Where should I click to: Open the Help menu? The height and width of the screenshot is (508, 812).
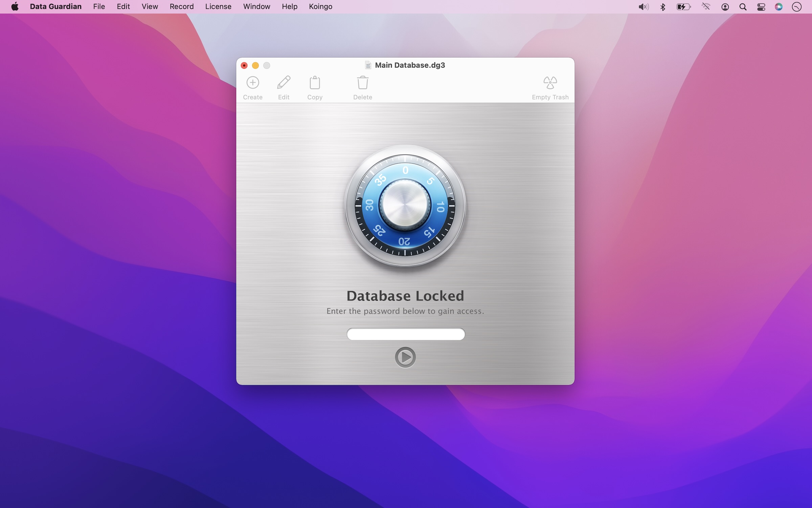click(289, 6)
